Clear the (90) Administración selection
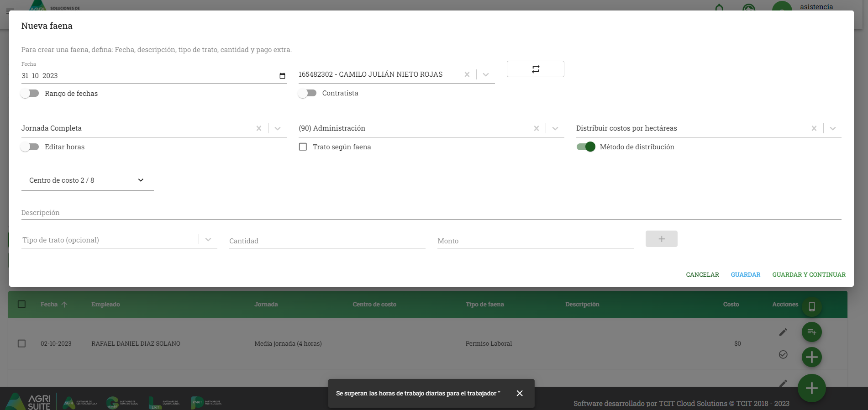 pyautogui.click(x=537, y=128)
